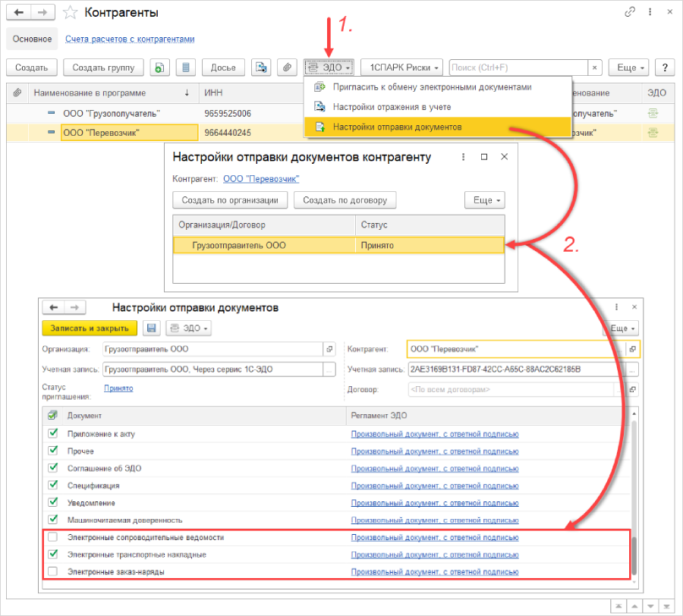Expand Еще in the контрагенту settings dialog
Screen dimensions: 683x616
(485, 200)
